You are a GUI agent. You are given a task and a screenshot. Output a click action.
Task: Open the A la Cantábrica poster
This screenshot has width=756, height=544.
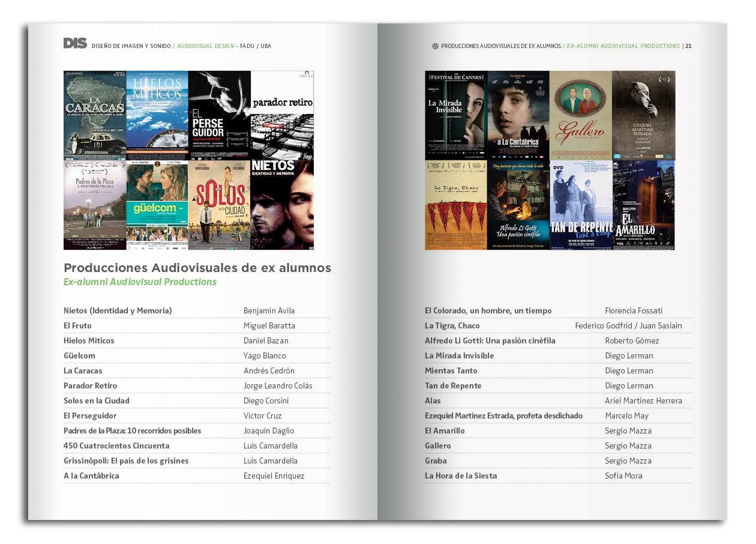pos(518,115)
